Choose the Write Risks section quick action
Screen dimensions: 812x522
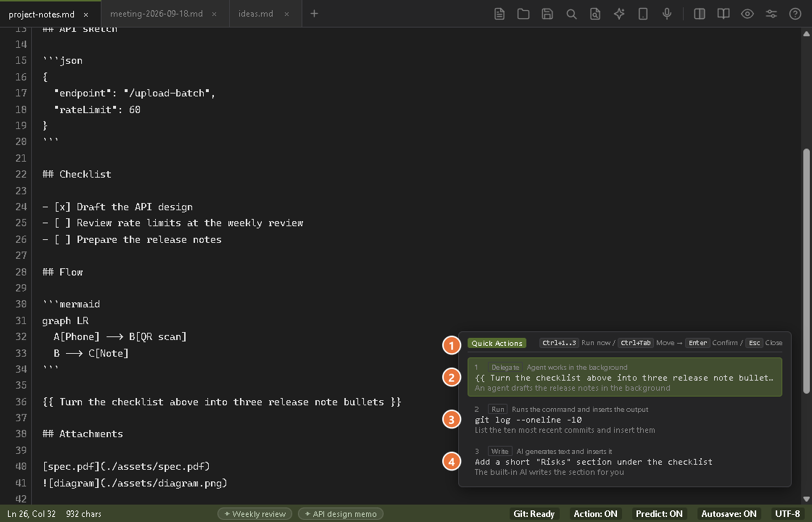pyautogui.click(x=624, y=461)
